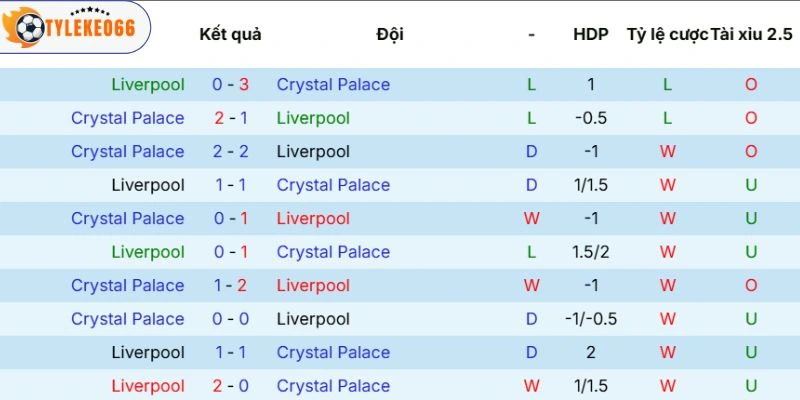Select the 2 - 2 draw score
The width and height of the screenshot is (800, 400).
tap(230, 152)
